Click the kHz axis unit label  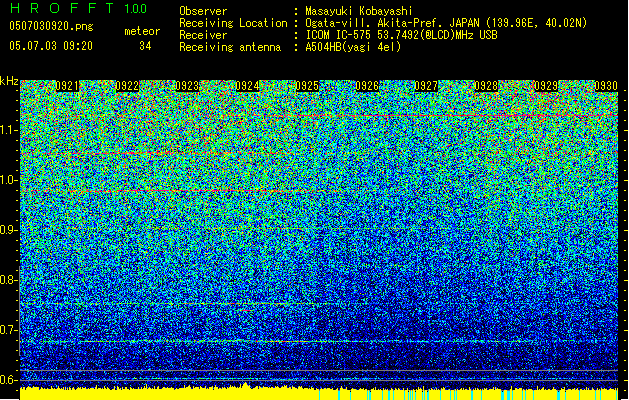click(x=9, y=81)
